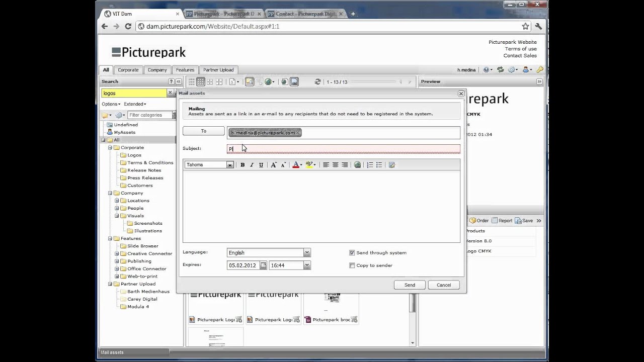
Task: Open the Terms of use link
Action: coord(521,49)
